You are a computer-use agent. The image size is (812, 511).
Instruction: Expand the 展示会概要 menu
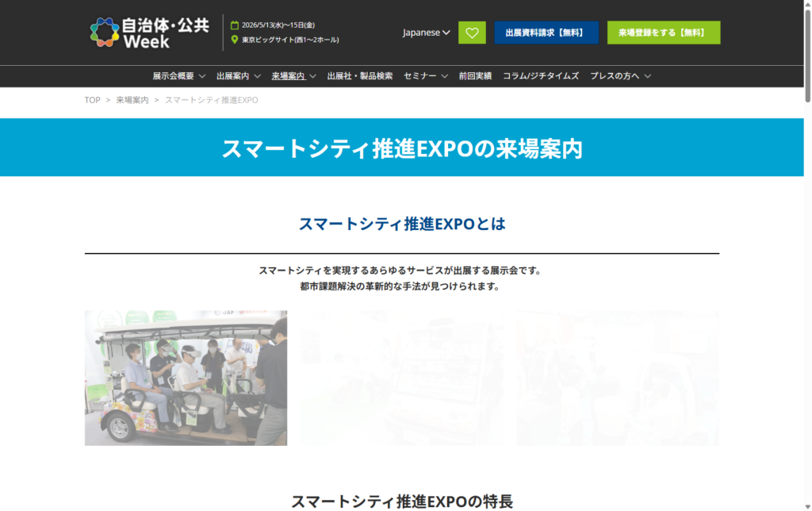point(179,76)
